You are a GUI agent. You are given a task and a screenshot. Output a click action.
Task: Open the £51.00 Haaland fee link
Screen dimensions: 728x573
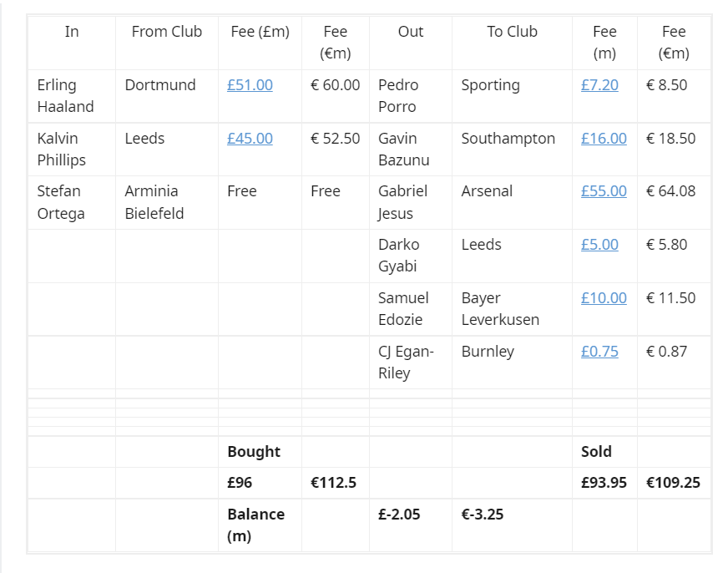pos(250,85)
